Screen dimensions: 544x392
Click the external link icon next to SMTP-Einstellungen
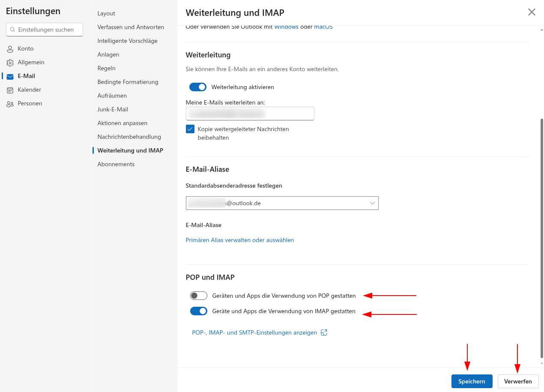coord(324,332)
